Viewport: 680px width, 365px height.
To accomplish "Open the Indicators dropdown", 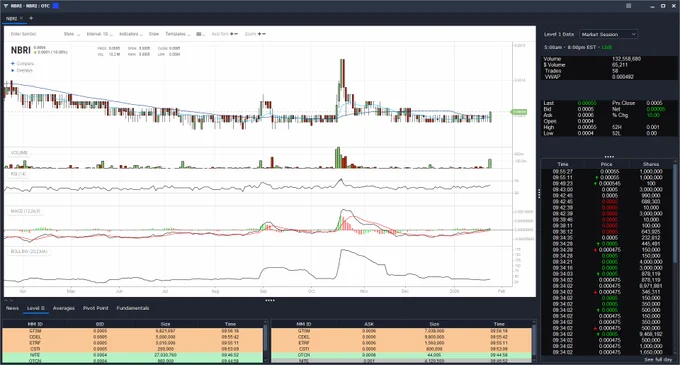I will coord(131,34).
